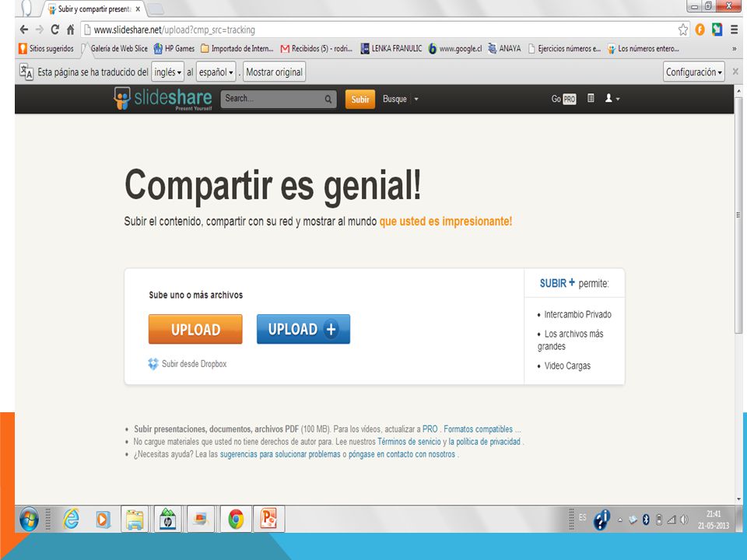Open the Configuración dropdown in the translate bar
The height and width of the screenshot is (560, 747).
(x=693, y=72)
